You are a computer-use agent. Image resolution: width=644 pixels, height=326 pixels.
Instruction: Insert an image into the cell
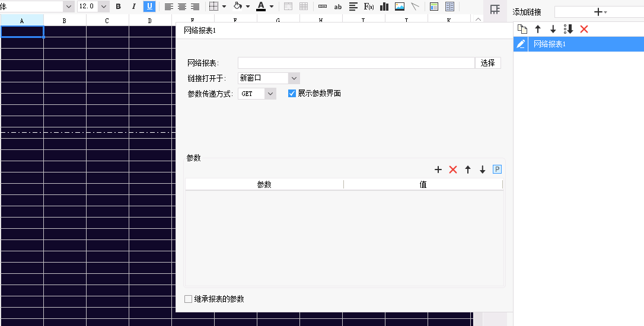click(x=400, y=7)
